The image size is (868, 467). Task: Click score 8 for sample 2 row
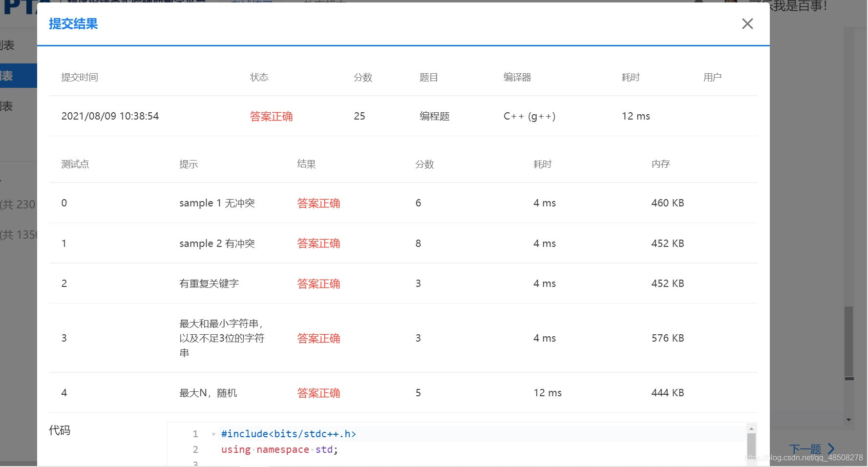(418, 244)
